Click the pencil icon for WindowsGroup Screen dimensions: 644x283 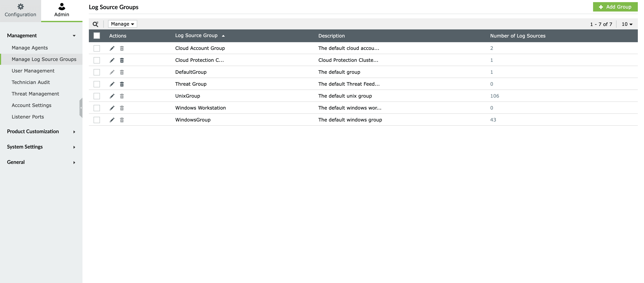112,120
